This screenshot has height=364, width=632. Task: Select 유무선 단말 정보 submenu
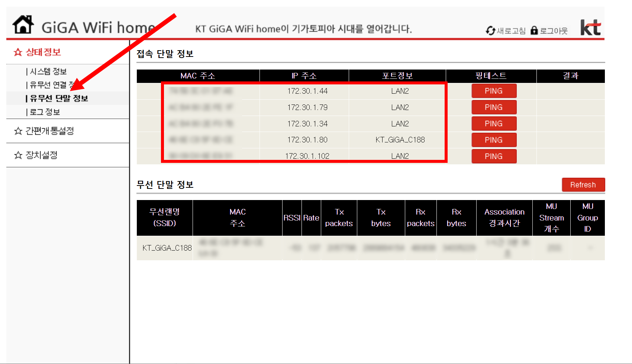[59, 98]
